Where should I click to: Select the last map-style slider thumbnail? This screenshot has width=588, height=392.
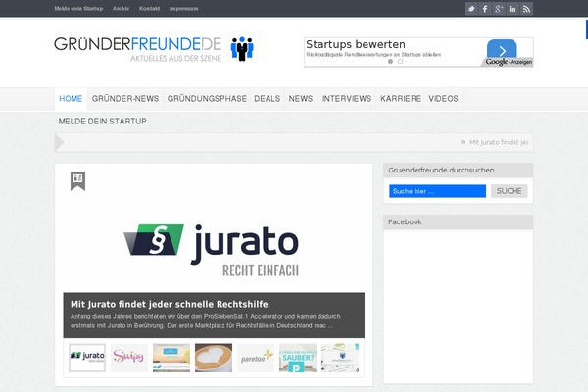click(x=340, y=358)
